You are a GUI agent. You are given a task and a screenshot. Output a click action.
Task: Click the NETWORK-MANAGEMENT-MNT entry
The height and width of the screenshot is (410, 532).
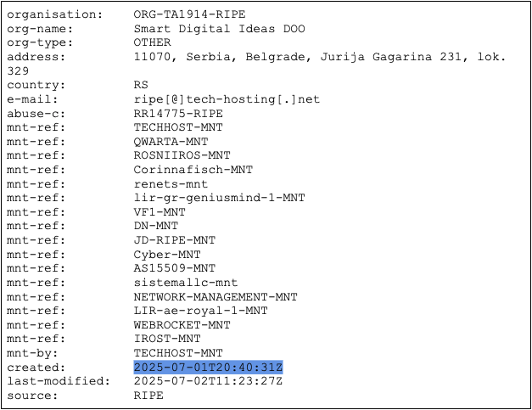coord(216,296)
